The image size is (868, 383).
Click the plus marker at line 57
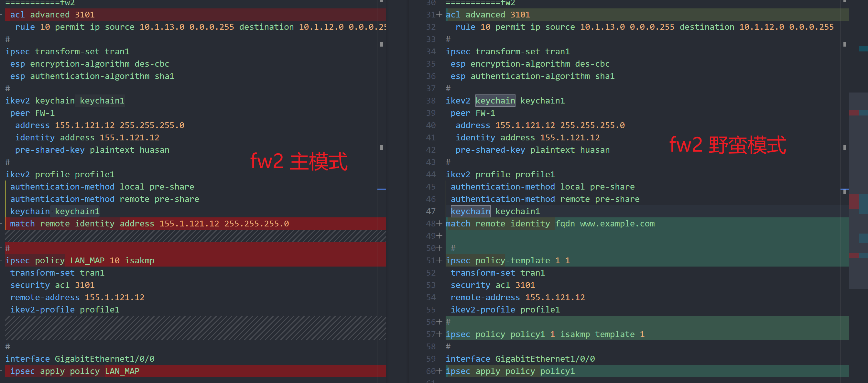click(x=439, y=334)
